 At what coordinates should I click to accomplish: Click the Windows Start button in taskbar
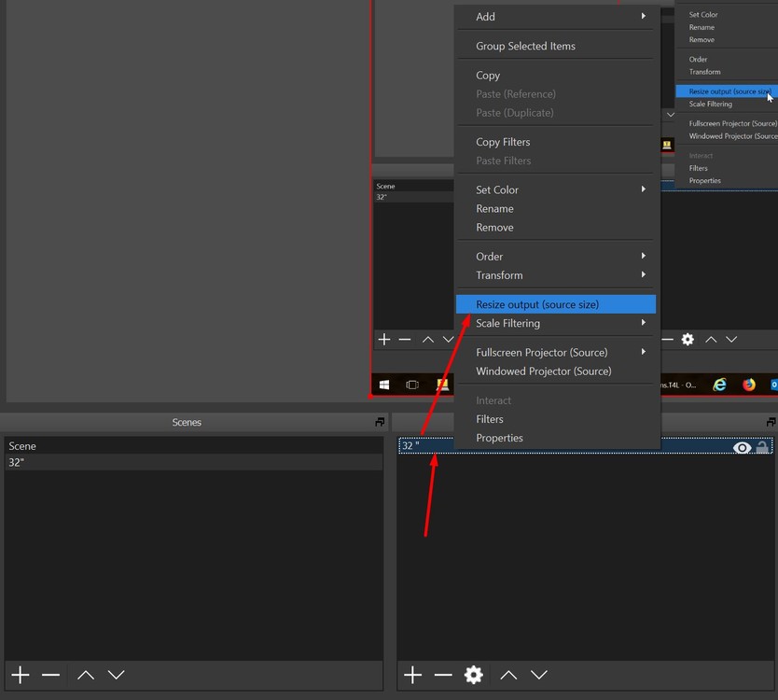(383, 385)
